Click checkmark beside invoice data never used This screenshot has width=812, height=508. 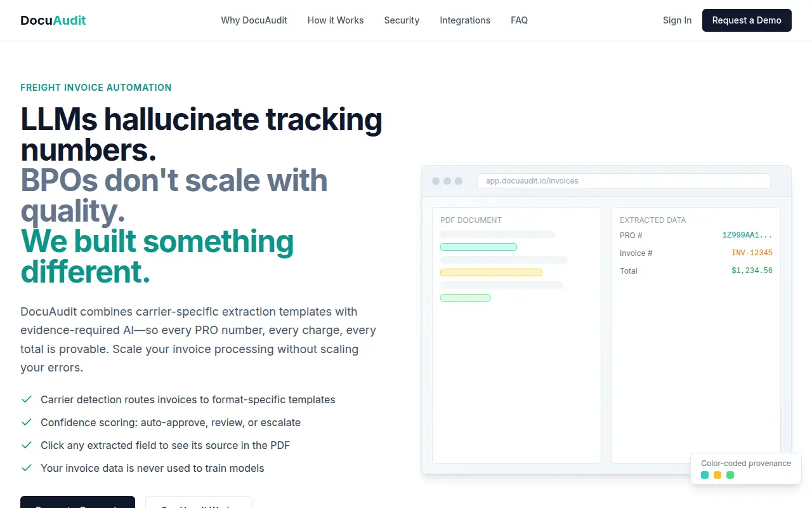click(x=27, y=468)
